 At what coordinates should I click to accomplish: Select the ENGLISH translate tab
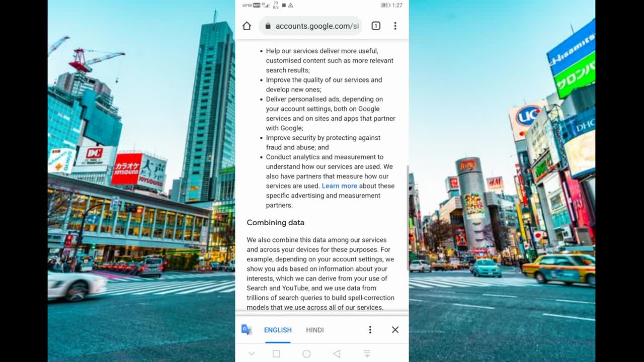(278, 330)
